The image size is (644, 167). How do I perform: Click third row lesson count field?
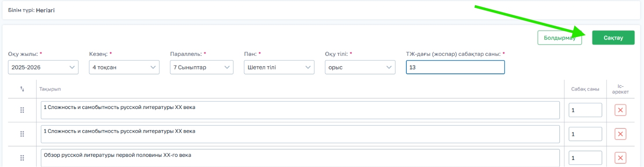tap(585, 158)
